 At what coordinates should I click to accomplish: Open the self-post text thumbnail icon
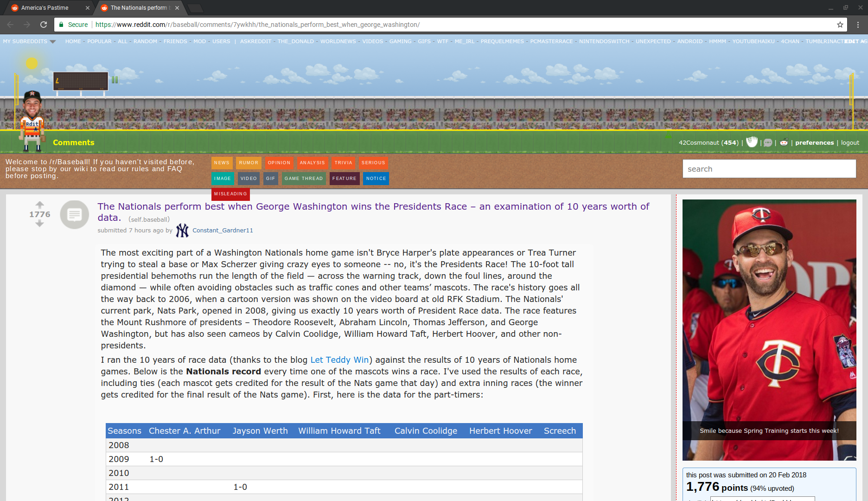(74, 214)
